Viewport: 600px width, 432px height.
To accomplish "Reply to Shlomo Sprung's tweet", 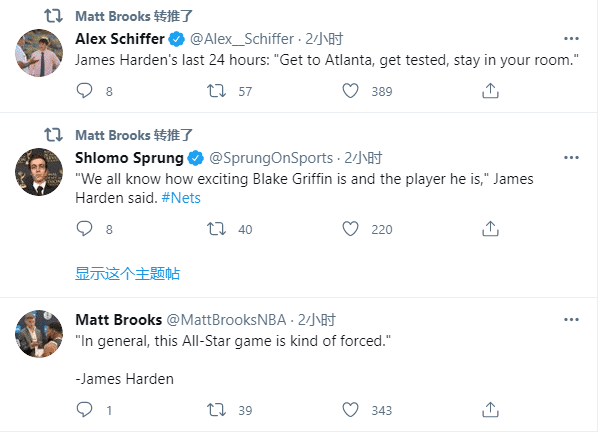I will 84,229.
